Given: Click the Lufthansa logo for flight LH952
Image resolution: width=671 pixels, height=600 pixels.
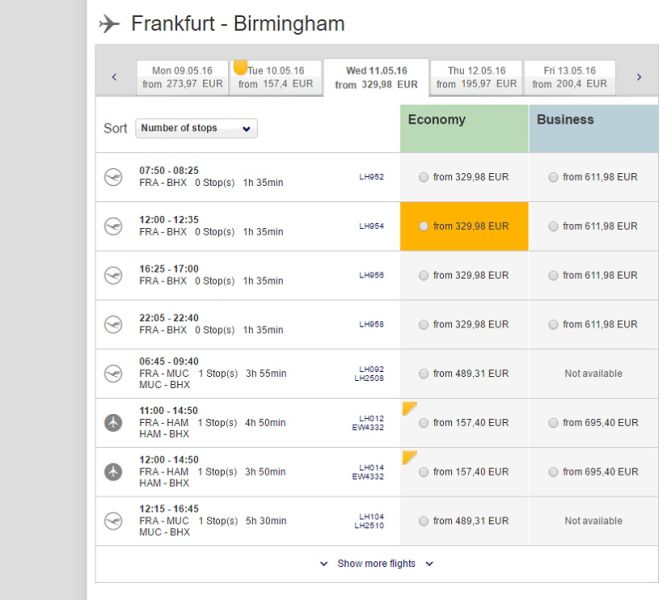Looking at the screenshot, I should pos(113,177).
